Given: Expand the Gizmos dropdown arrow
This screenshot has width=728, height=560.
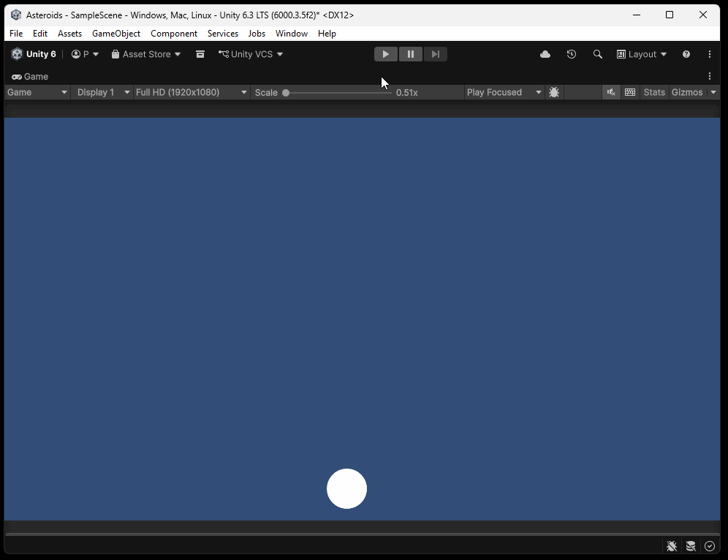Looking at the screenshot, I should pyautogui.click(x=713, y=92).
